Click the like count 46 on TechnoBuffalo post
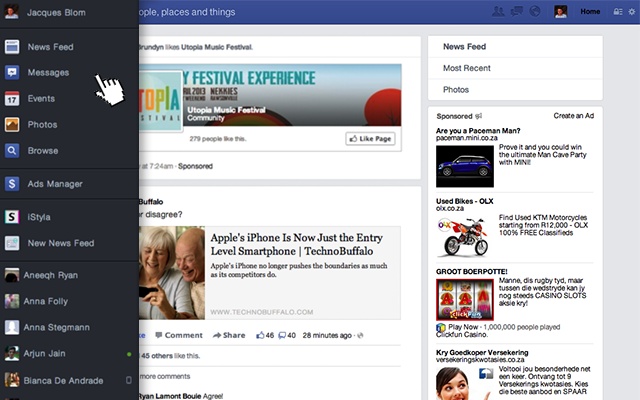 pyautogui.click(x=265, y=335)
